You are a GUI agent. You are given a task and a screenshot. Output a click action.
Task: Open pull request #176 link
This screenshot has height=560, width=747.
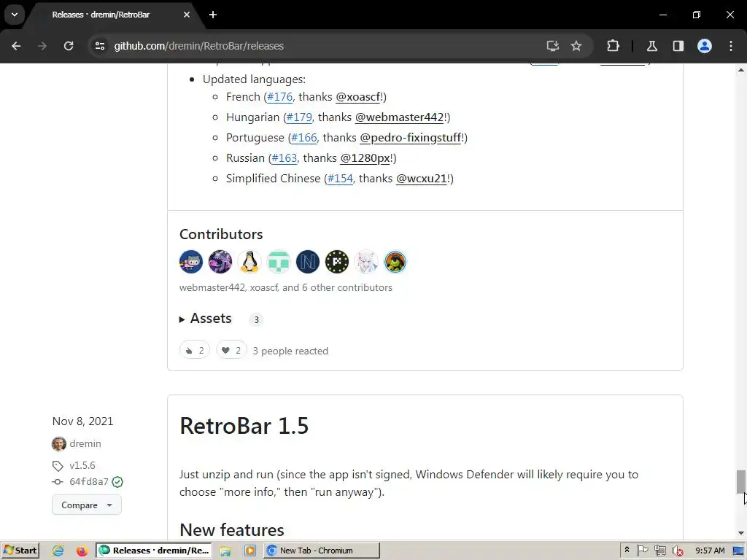click(x=279, y=97)
